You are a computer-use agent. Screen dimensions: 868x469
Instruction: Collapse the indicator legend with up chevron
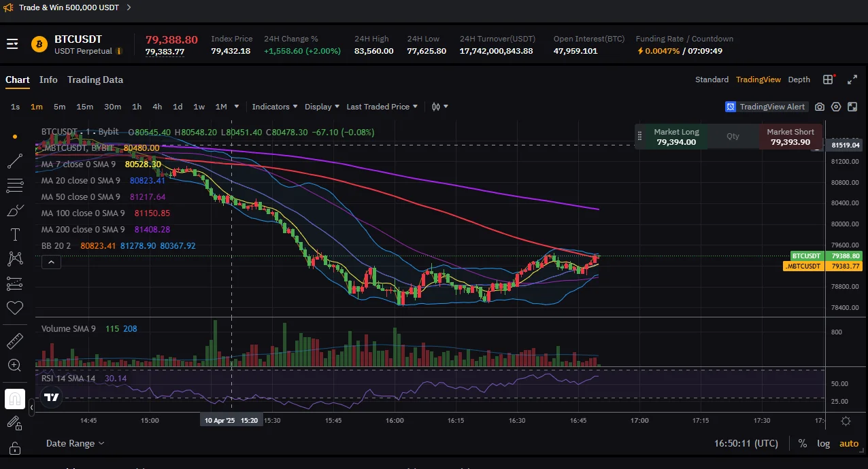click(x=51, y=262)
